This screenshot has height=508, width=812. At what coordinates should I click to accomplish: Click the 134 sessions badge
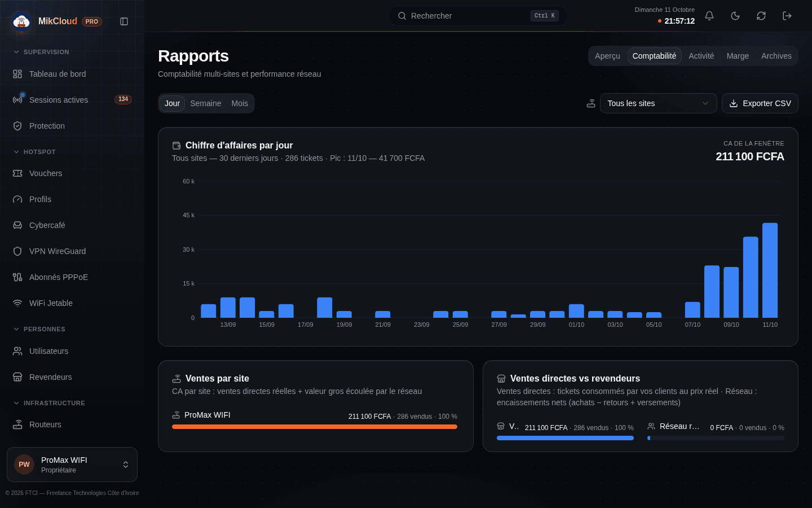coord(123,99)
